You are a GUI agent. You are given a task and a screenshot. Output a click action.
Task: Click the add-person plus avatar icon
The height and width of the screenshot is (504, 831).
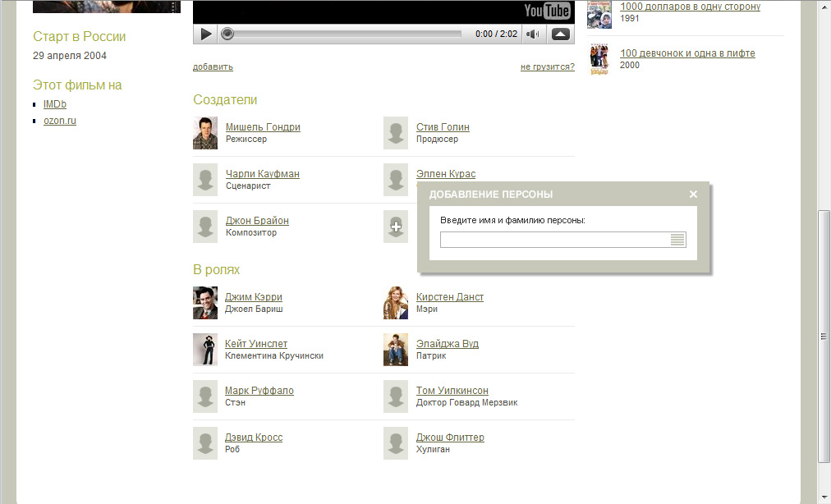pyautogui.click(x=396, y=227)
